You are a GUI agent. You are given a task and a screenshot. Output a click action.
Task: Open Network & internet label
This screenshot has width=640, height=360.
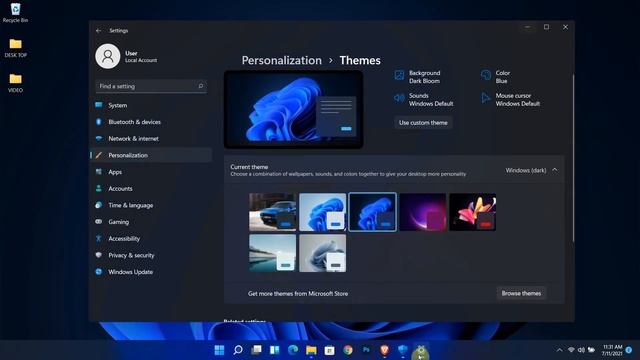pyautogui.click(x=133, y=139)
